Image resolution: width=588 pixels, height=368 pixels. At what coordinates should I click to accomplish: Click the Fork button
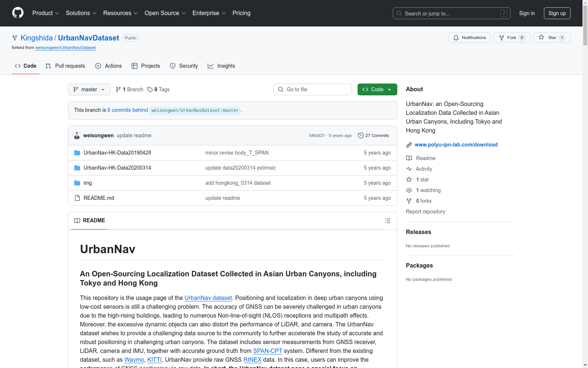coord(512,38)
